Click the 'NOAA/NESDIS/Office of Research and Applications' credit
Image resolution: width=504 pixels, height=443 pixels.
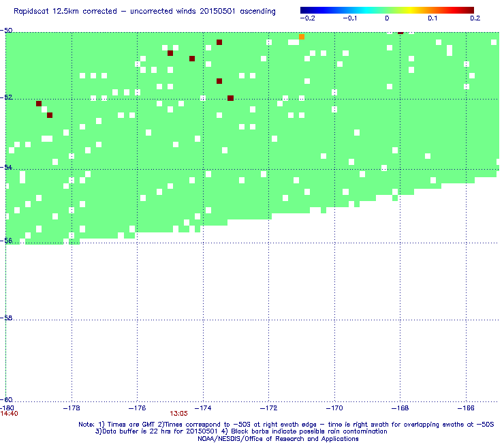pyautogui.click(x=278, y=438)
